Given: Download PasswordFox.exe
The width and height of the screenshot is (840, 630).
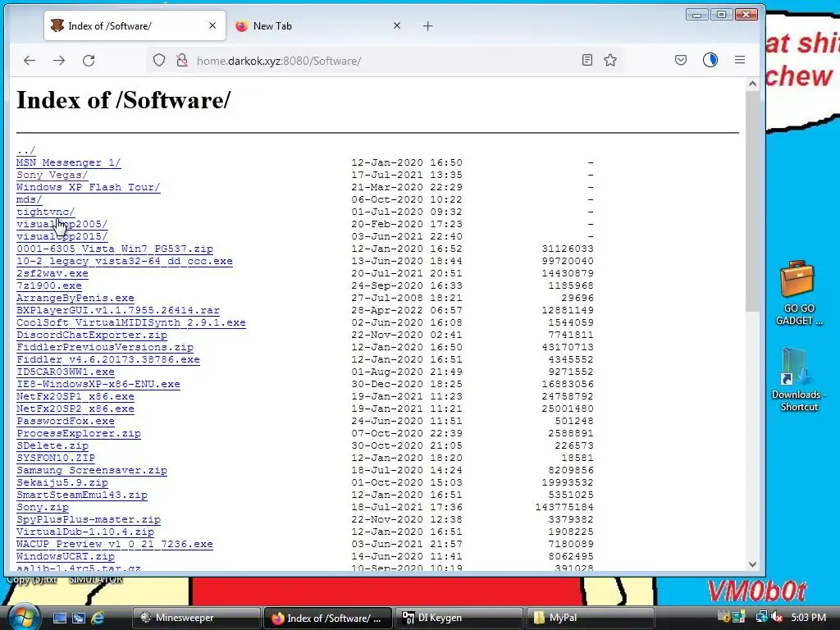Looking at the screenshot, I should 66,421.
